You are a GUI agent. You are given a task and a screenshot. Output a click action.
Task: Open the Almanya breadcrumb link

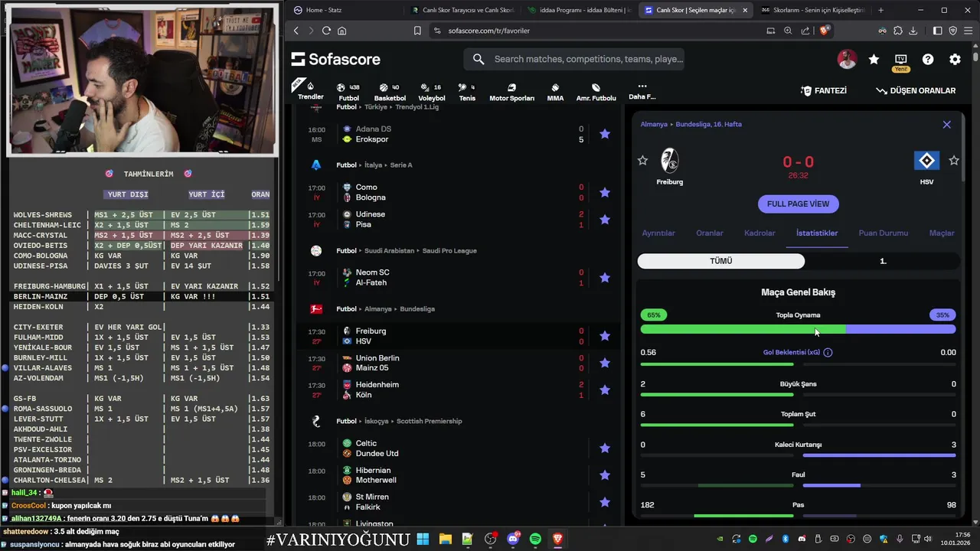pos(654,124)
